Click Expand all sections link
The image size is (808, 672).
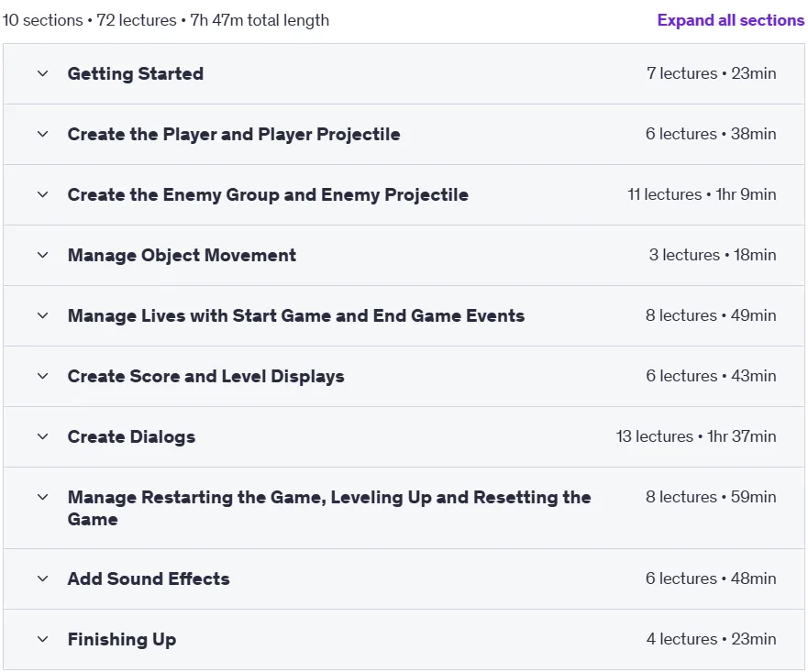[x=731, y=20]
